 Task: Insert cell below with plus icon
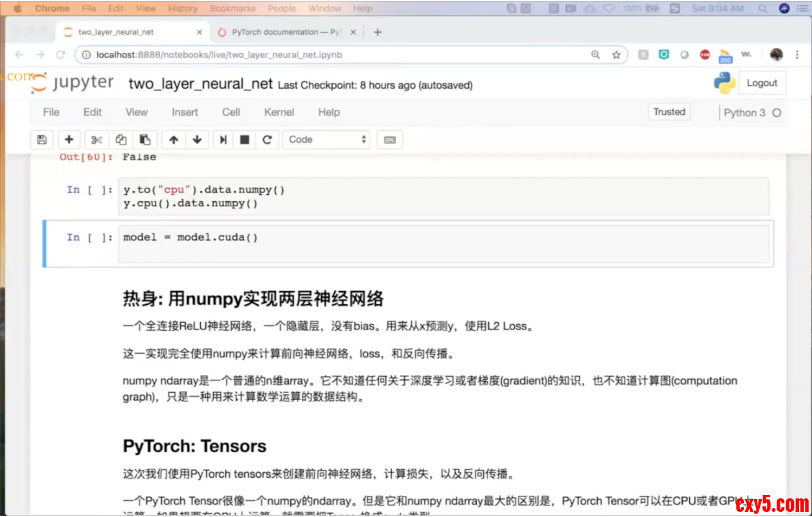69,140
